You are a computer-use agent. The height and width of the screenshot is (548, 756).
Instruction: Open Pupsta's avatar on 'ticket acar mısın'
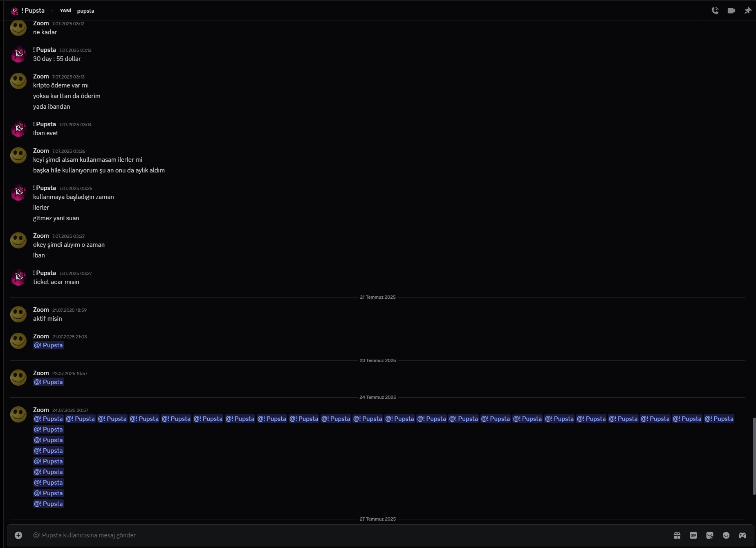(x=18, y=277)
